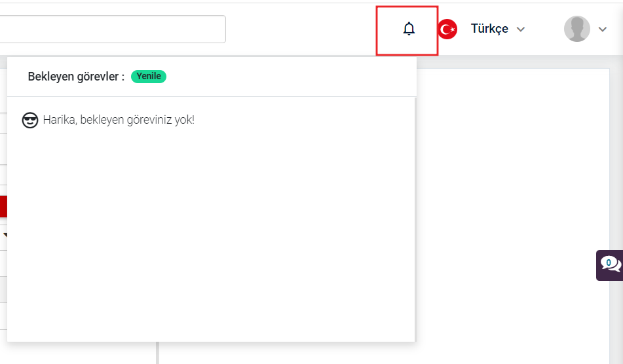Screen dimensions: 623x364
Task: Open the Türkçe language selector
Action: click(x=489, y=29)
